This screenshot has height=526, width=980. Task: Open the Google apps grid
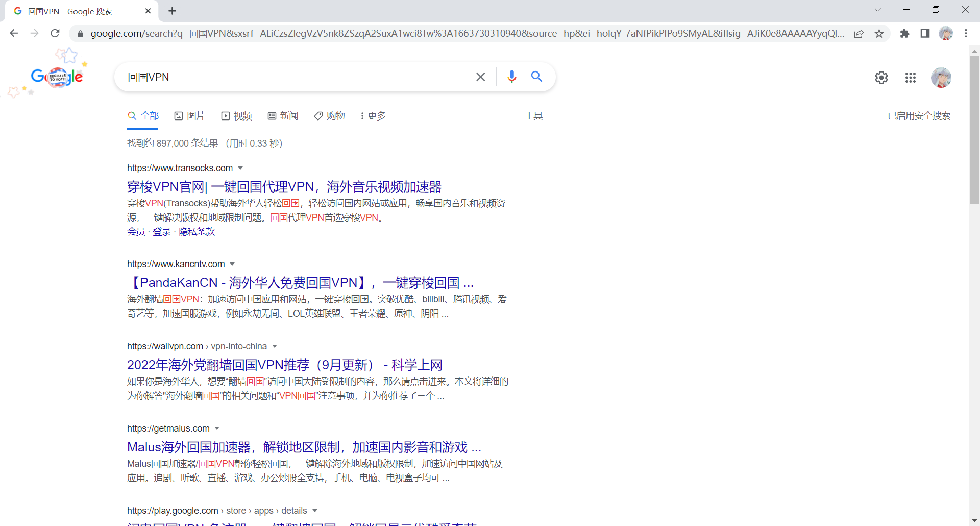tap(911, 78)
